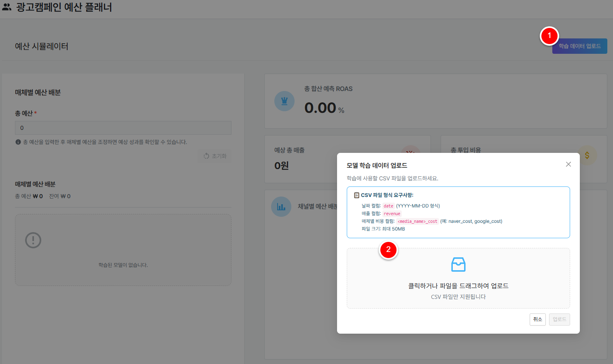Open the 학습 데이터 업로드 button at top right
This screenshot has width=613, height=364.
point(579,46)
